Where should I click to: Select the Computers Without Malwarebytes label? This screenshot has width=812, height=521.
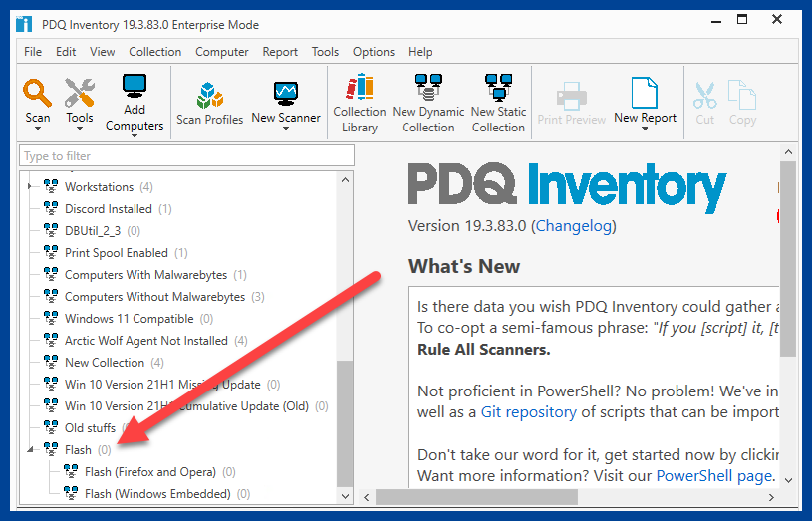point(154,296)
